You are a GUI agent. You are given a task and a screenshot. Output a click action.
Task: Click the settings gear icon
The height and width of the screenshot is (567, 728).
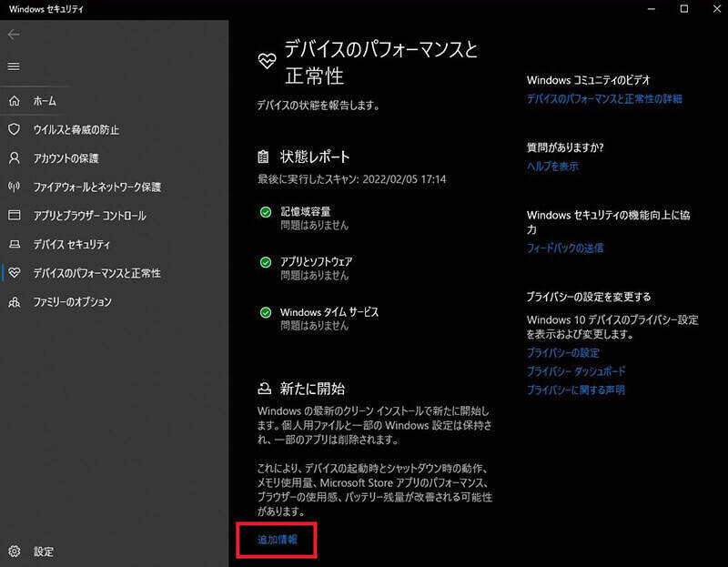[15, 552]
